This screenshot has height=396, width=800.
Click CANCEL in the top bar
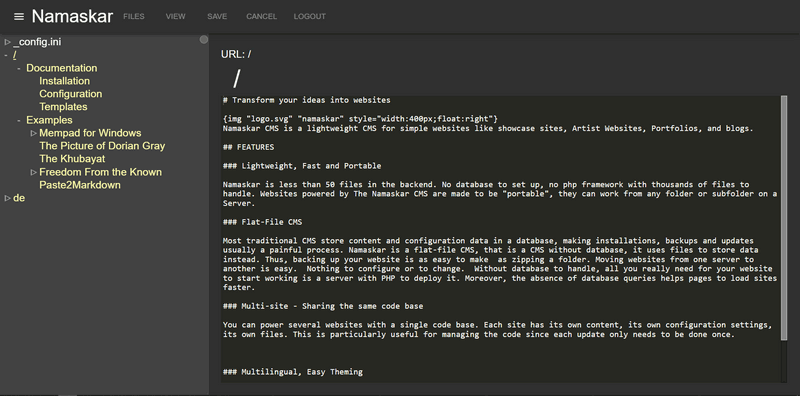point(261,16)
